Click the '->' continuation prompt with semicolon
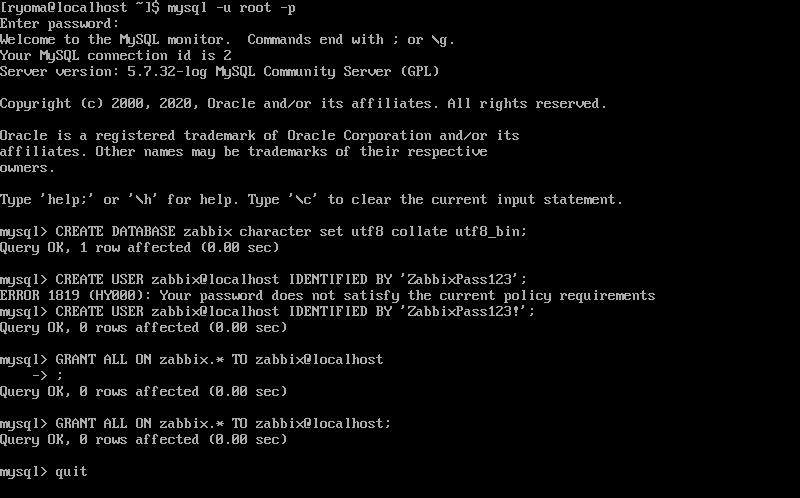This screenshot has width=800, height=498. coord(47,376)
